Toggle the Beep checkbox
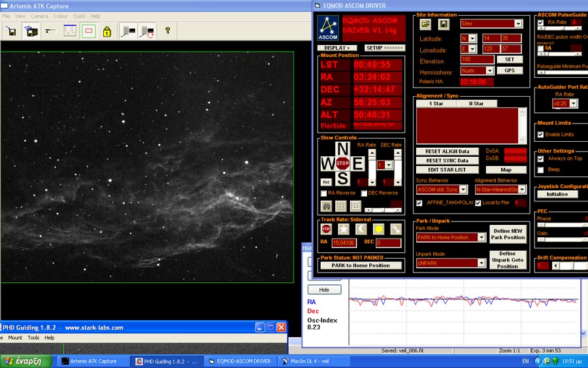588x368 pixels. [540, 170]
